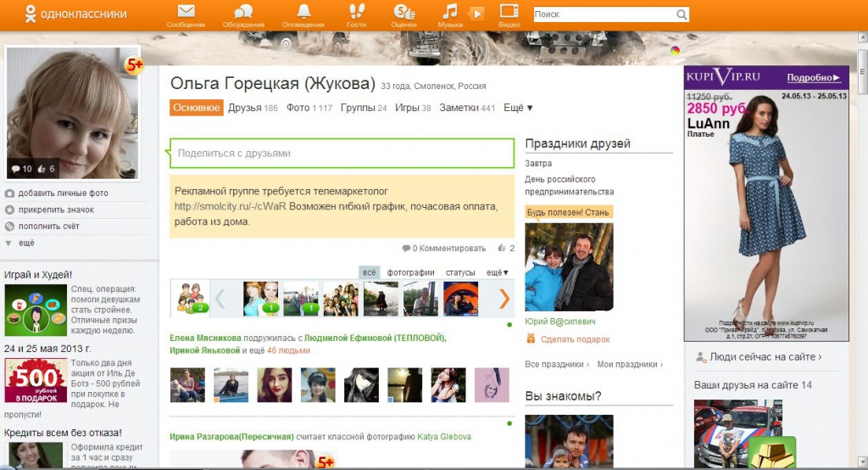868x470 pixels.
Task: Open Все праздники link
Action: click(x=556, y=365)
